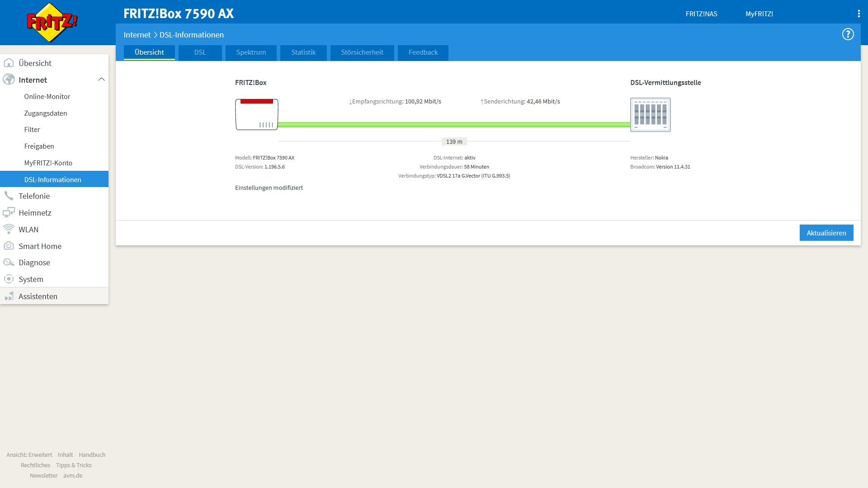Open the FRITZ!NAS link
The height and width of the screenshot is (488, 868).
click(701, 14)
